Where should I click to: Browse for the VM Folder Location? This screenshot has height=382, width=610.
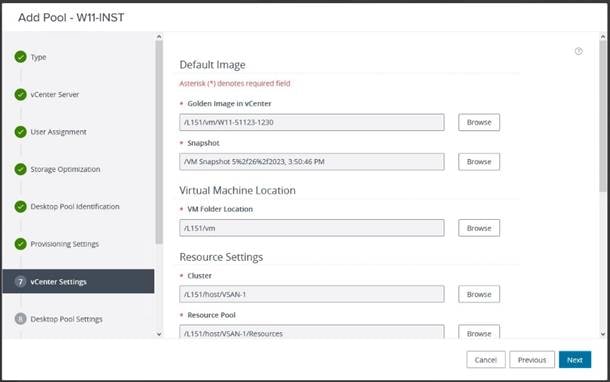point(479,228)
